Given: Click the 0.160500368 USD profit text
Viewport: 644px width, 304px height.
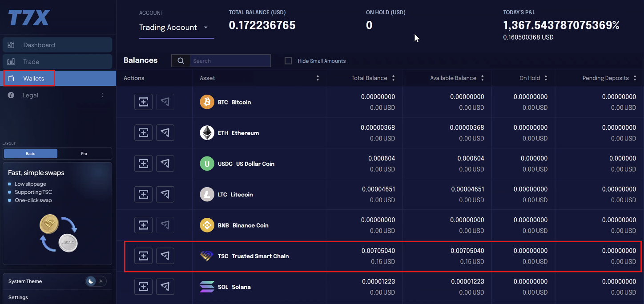Looking at the screenshot, I should click(x=528, y=37).
